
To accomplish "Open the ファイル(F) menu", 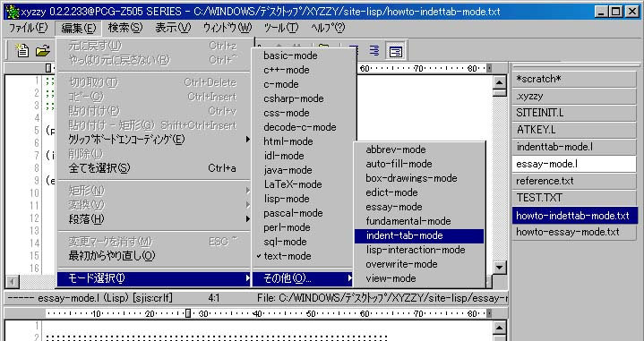I will click(29, 28).
